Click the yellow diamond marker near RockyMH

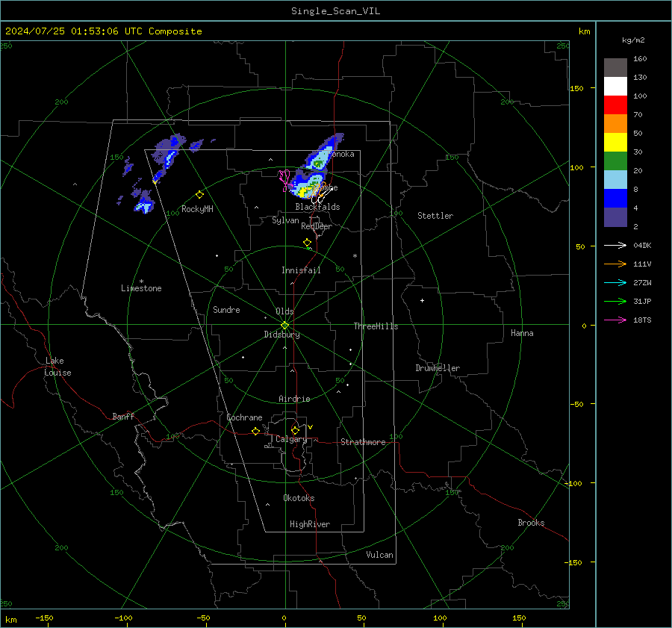(x=199, y=195)
